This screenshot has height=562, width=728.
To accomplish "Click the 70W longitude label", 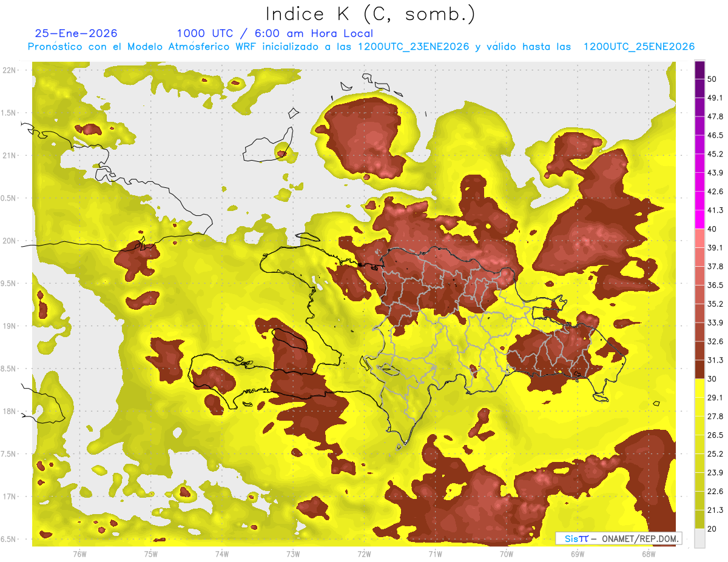I will tap(507, 554).
